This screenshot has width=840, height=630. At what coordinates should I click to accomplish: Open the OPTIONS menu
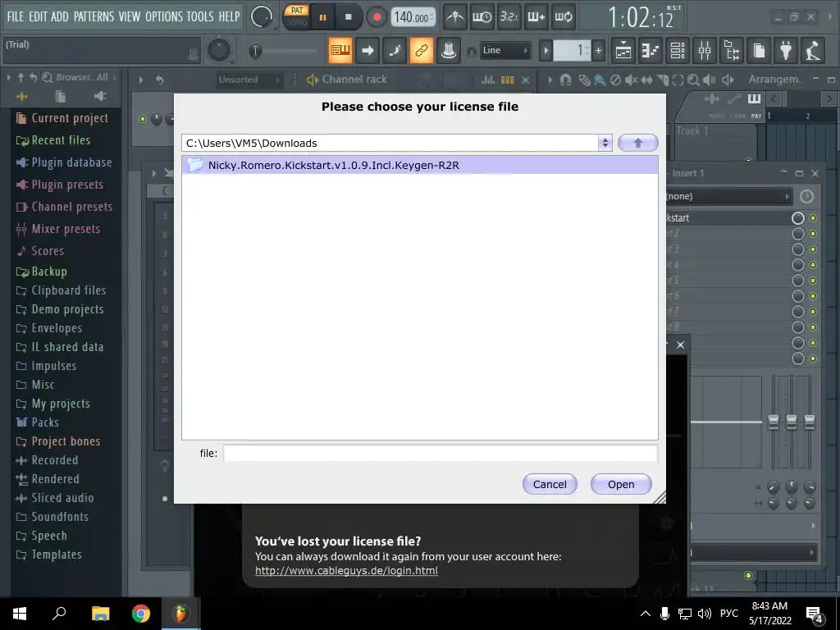tap(164, 16)
